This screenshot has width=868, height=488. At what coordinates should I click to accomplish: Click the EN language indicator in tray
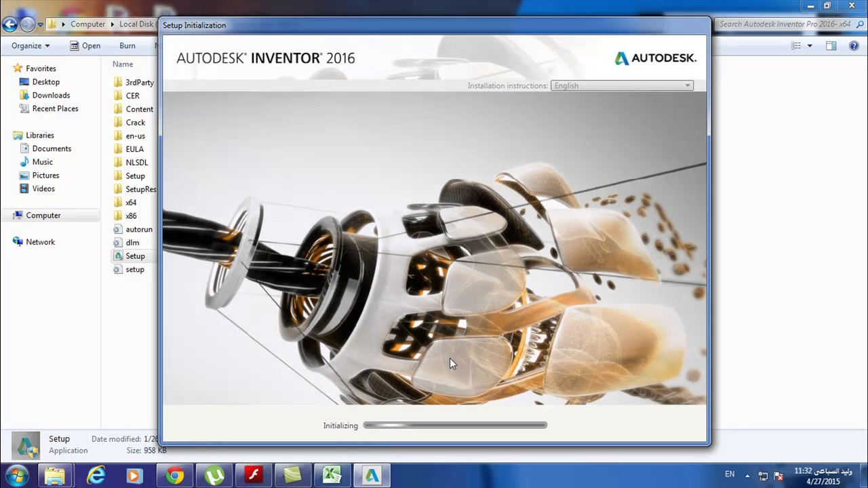730,474
